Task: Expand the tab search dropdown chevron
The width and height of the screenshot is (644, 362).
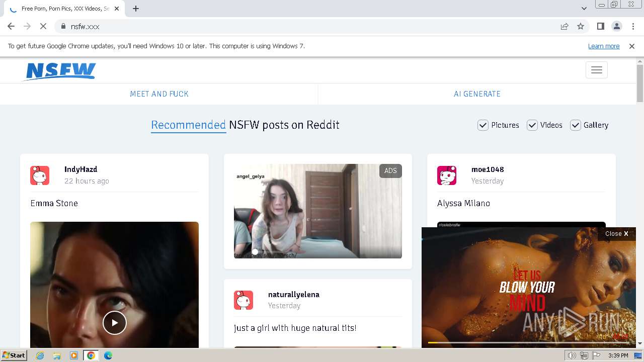Action: [x=584, y=9]
